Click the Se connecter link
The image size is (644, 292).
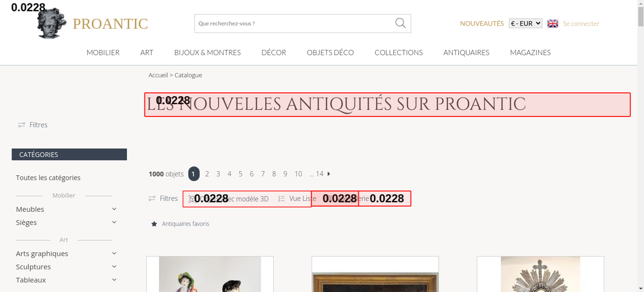click(581, 23)
